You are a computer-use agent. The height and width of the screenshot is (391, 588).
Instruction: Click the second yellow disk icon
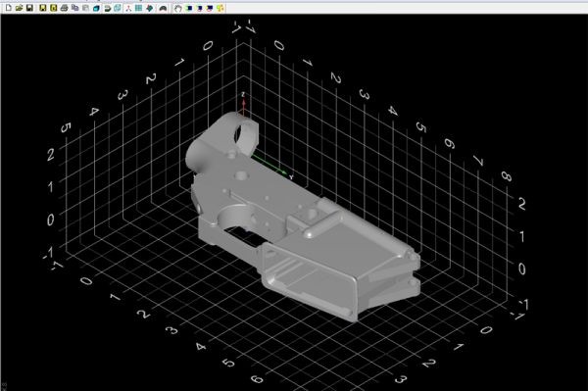pos(54,8)
